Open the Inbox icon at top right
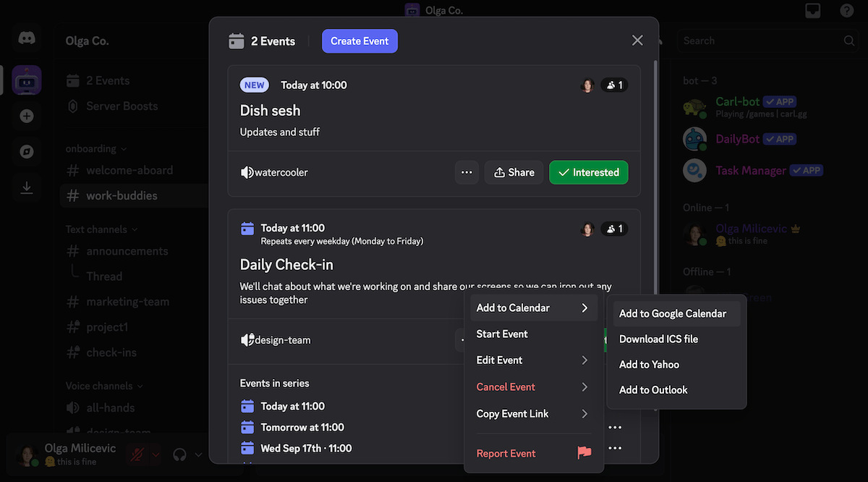This screenshot has width=868, height=482. (812, 10)
